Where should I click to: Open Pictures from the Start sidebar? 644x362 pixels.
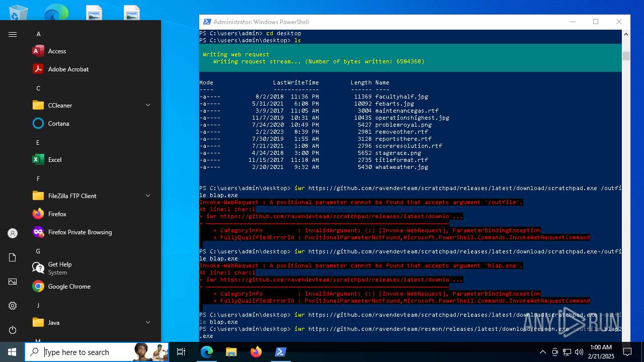click(x=13, y=282)
